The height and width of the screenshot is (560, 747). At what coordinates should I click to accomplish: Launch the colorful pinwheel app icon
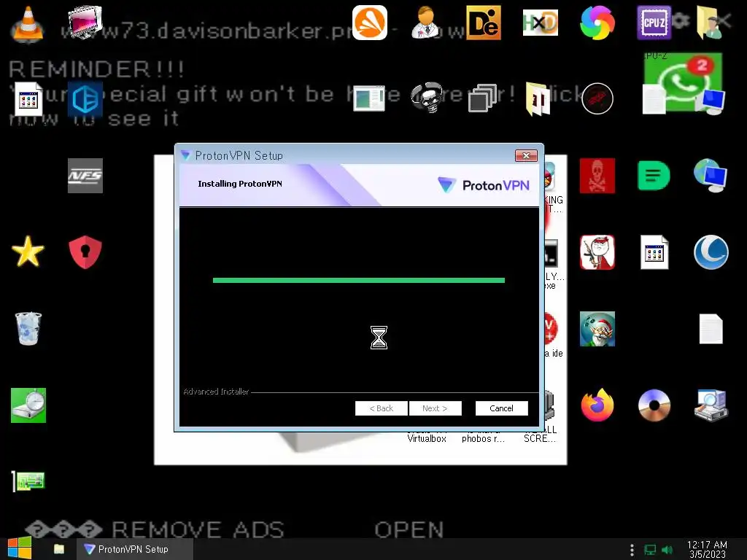click(597, 23)
